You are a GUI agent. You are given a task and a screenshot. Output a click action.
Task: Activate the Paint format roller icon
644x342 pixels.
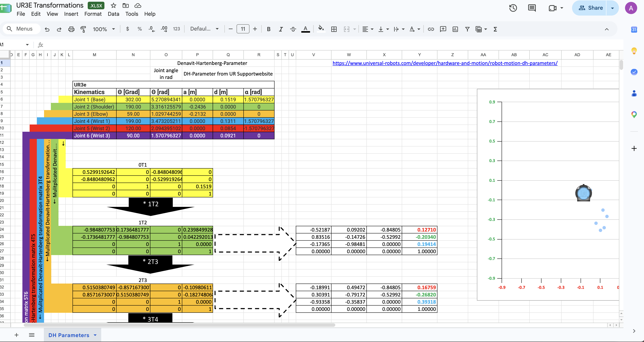[x=83, y=29]
